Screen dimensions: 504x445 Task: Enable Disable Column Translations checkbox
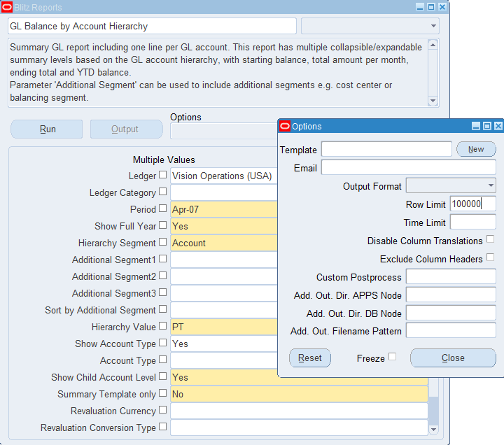click(490, 239)
